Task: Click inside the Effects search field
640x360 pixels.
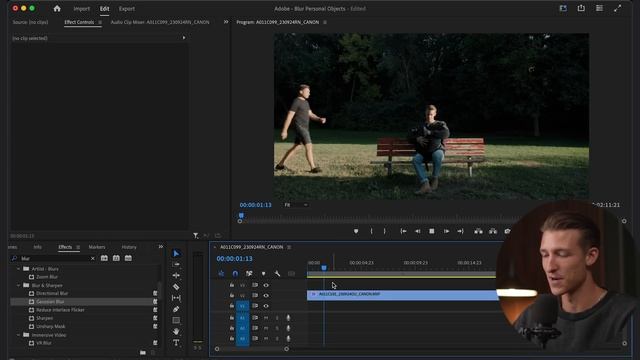Action: [x=54, y=258]
